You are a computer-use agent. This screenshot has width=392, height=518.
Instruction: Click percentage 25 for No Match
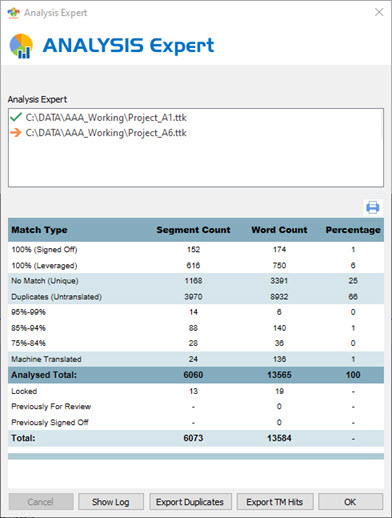point(353,281)
